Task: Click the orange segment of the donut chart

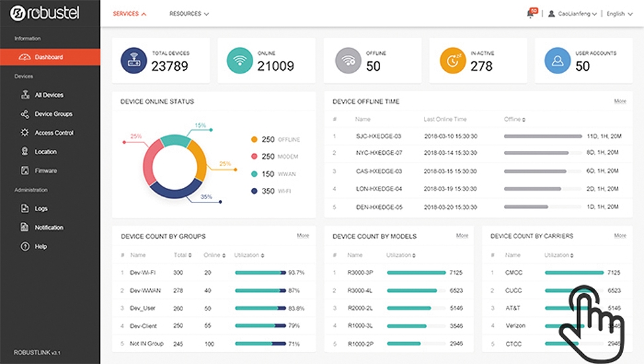Action: [199, 159]
